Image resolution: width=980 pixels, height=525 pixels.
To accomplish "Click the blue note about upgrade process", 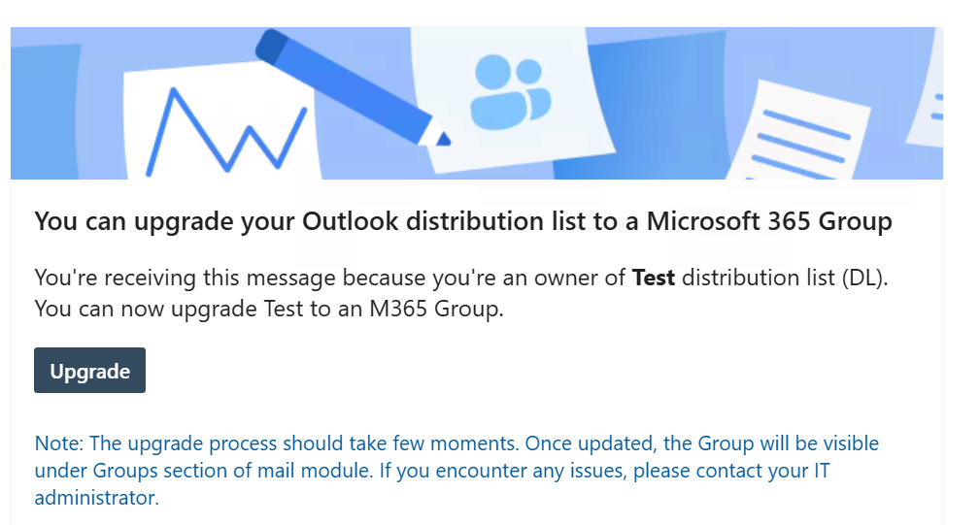I will point(456,470).
